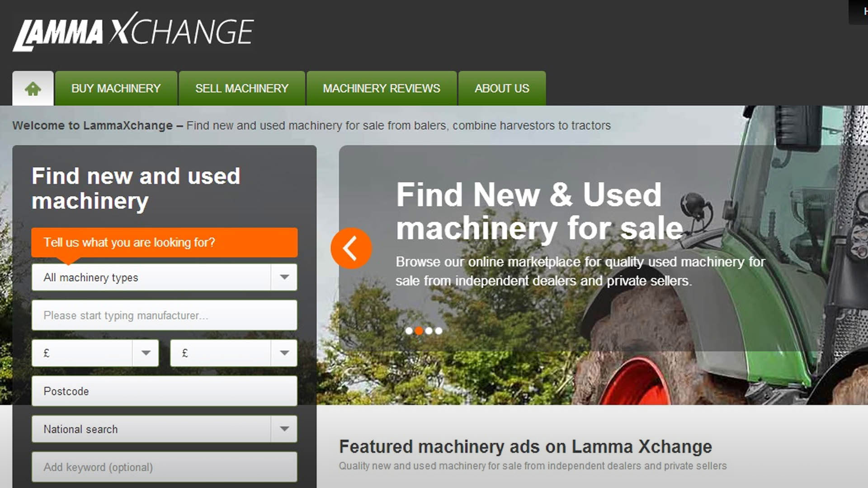Select the third carousel dot
868x488 pixels.
(429, 331)
